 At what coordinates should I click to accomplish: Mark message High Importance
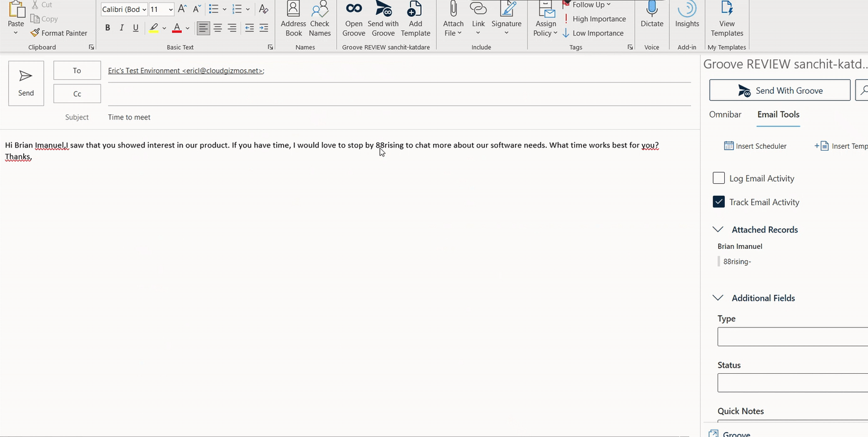coord(594,19)
